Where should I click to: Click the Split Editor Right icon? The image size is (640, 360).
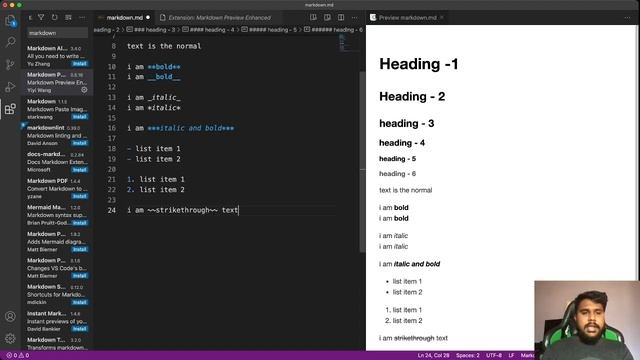pos(341,18)
